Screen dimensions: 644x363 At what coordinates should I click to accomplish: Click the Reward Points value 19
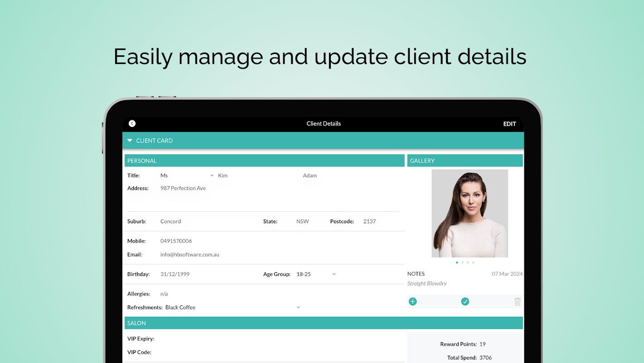[483, 344]
